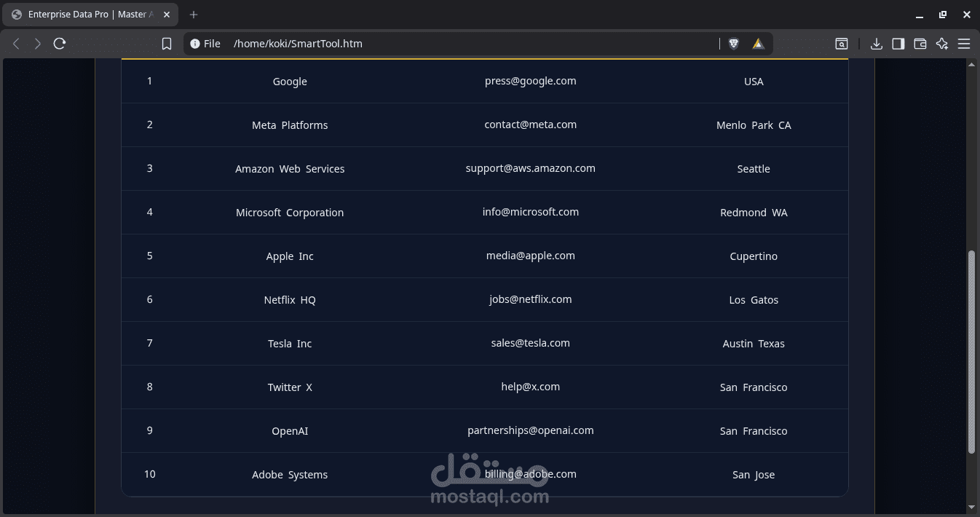Click the San Jose cell
Screen dimensions: 980x517
(x=754, y=475)
